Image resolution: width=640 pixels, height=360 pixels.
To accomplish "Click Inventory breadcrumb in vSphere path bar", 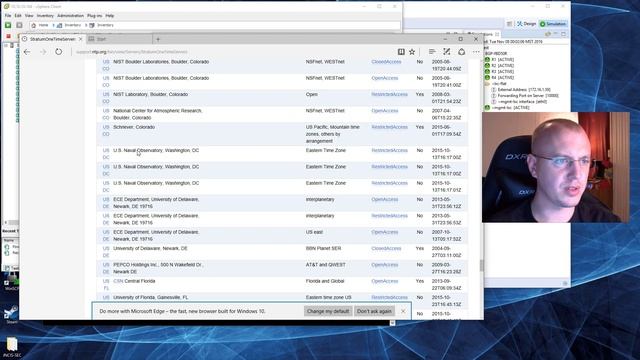I will tap(73, 25).
